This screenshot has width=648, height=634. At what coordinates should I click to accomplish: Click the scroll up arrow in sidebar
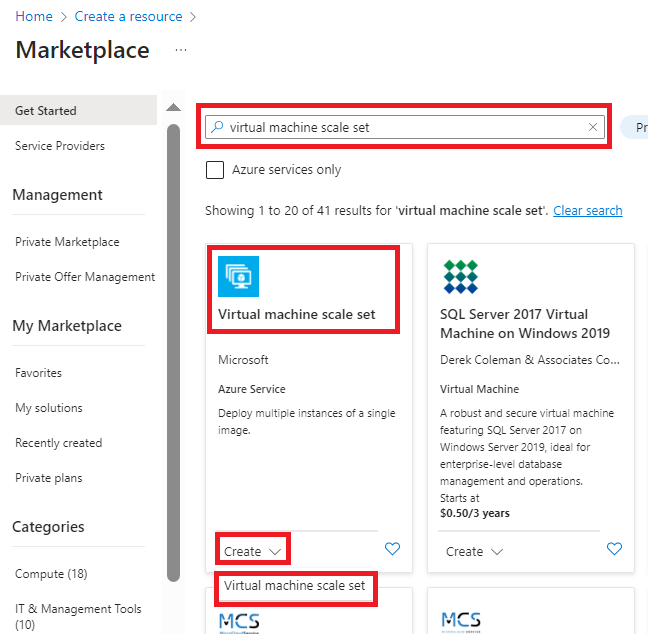(x=174, y=107)
